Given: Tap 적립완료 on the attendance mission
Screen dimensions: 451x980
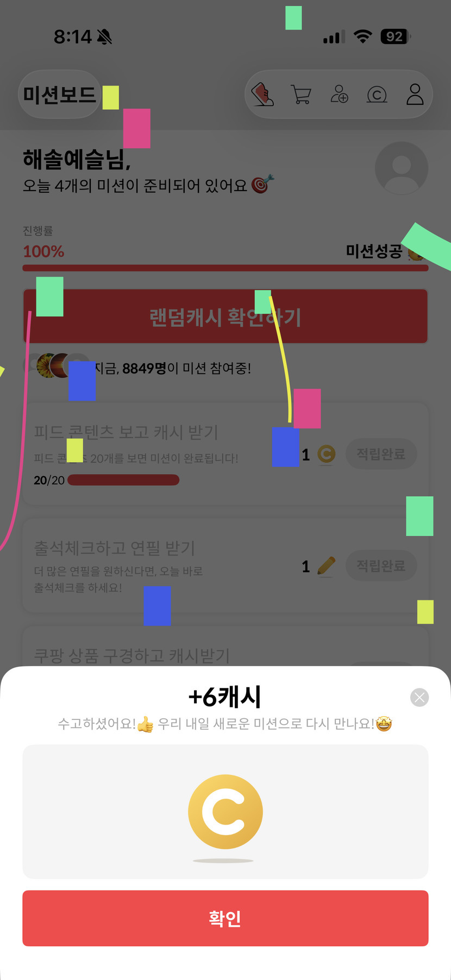Looking at the screenshot, I should [381, 566].
